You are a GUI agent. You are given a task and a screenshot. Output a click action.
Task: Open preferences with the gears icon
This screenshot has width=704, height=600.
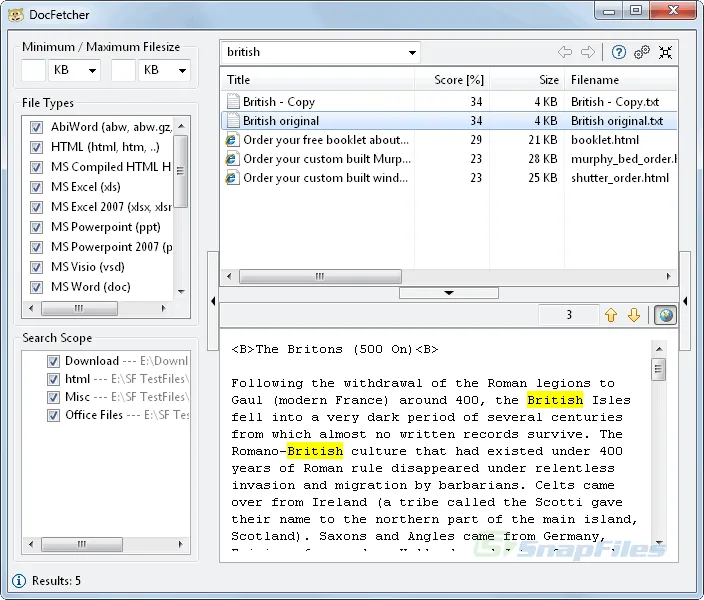click(642, 52)
